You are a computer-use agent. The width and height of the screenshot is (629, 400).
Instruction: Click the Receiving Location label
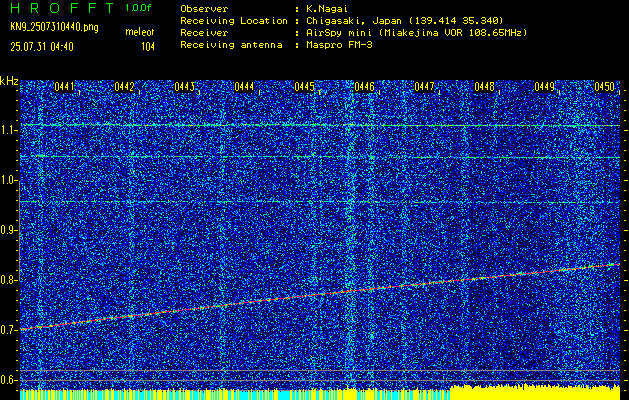(x=234, y=21)
